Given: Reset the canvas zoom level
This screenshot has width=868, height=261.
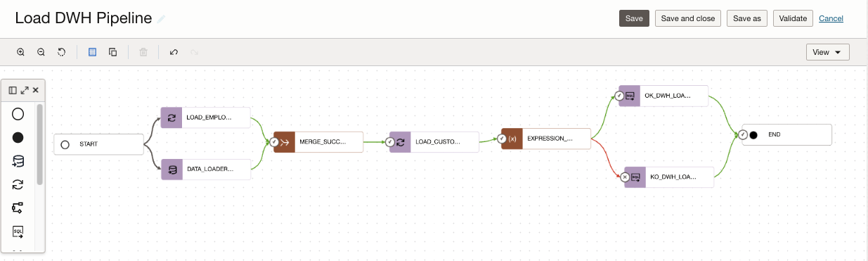Looking at the screenshot, I should click(62, 52).
